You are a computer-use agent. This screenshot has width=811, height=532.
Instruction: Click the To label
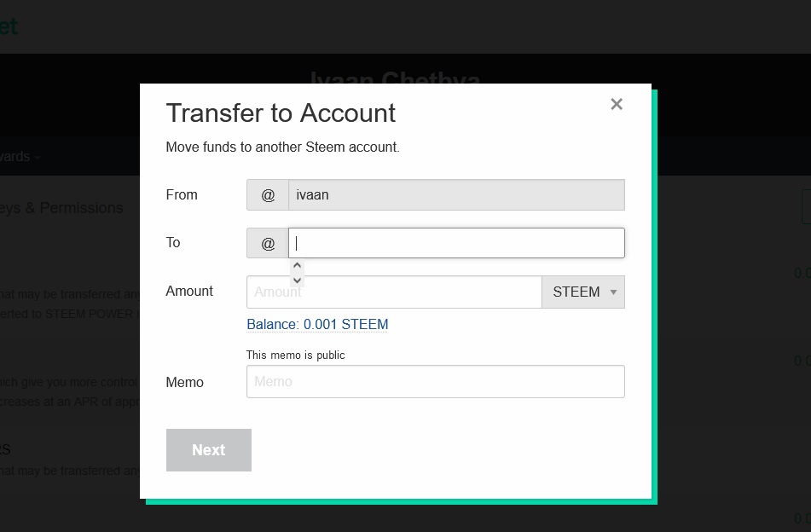tap(173, 242)
